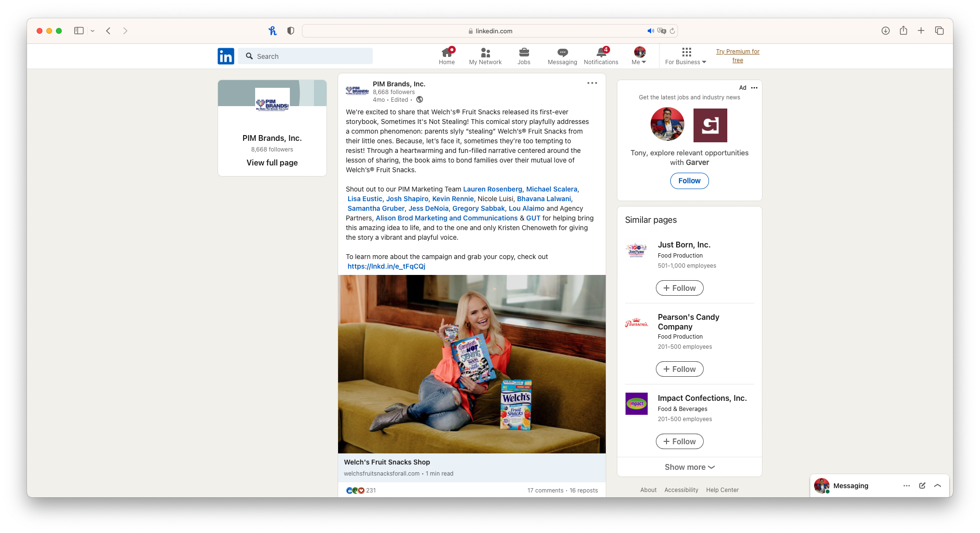Open Gregory Sabbak's profile mention

[x=478, y=208]
